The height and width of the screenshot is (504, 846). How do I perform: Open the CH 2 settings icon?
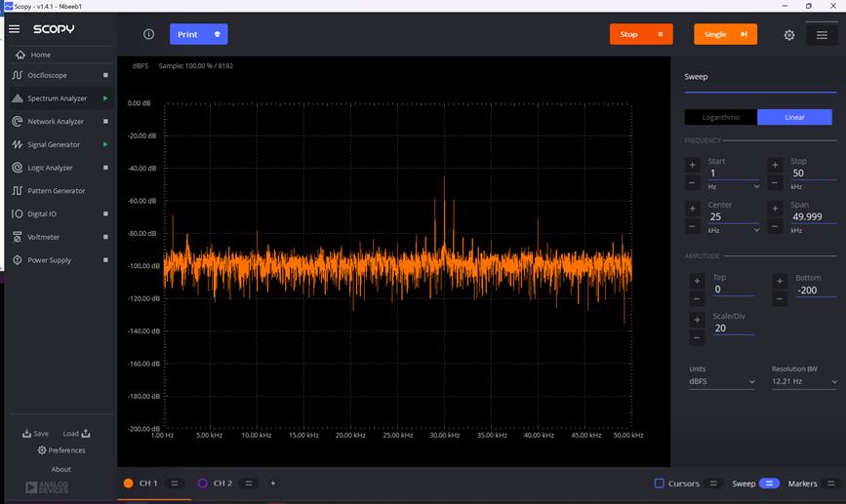click(x=249, y=484)
